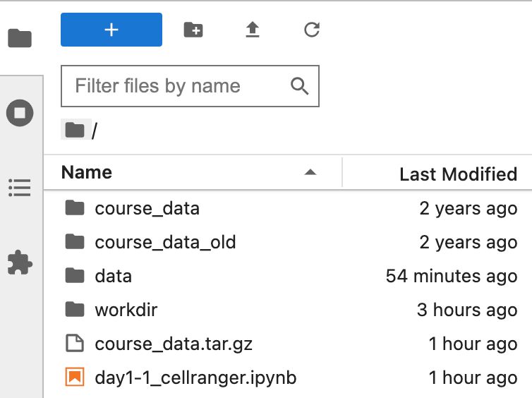This screenshot has height=398, width=532.
Task: Refresh the file list
Action: (x=311, y=30)
